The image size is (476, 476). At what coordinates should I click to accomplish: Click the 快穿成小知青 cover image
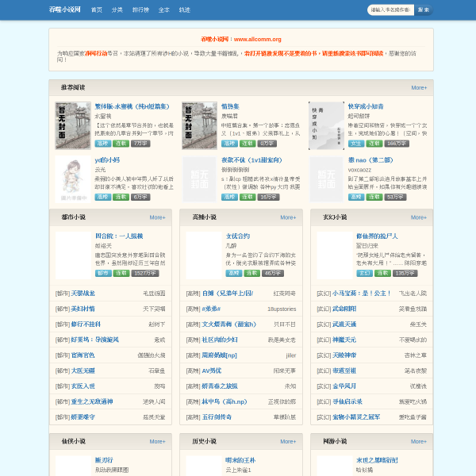click(x=326, y=125)
